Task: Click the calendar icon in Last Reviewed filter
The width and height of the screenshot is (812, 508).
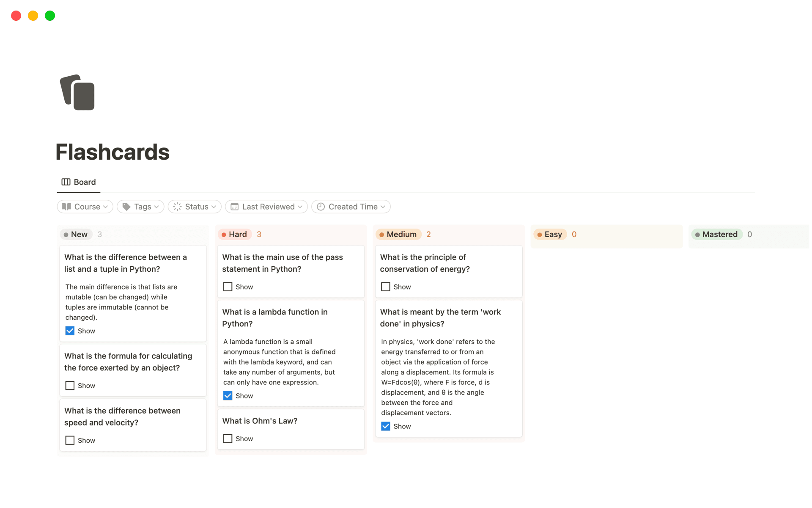Action: click(x=235, y=207)
